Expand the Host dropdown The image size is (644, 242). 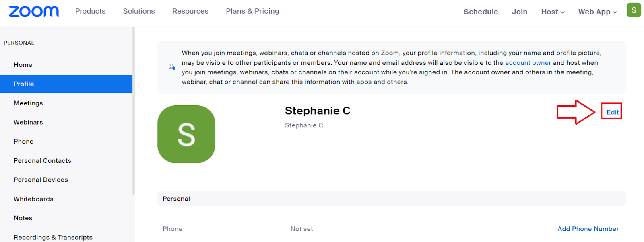[x=553, y=12]
